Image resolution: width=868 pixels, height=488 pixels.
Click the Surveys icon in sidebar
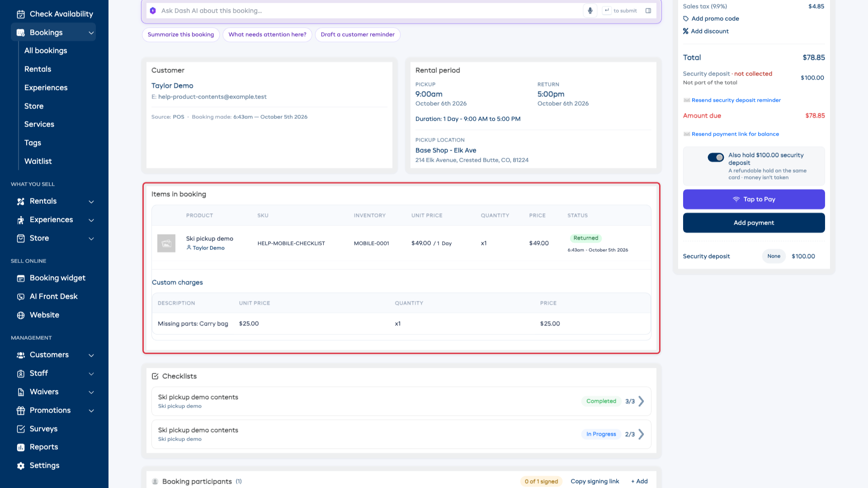pos(21,429)
